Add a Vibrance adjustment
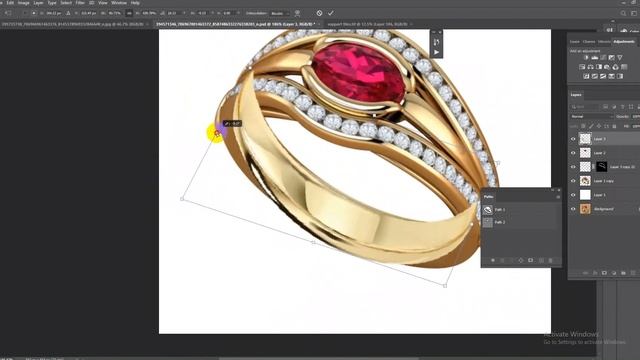This screenshot has width=640, height=360. 620,58
